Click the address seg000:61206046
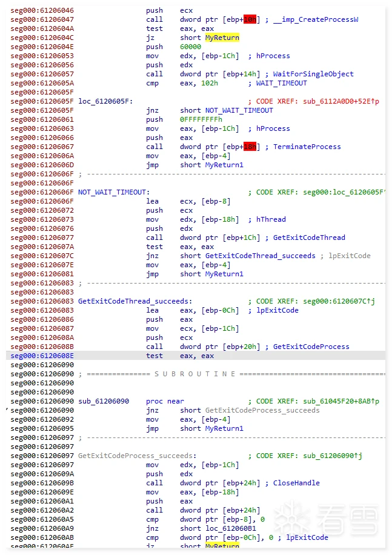The width and height of the screenshot is (392, 555). coord(42,10)
